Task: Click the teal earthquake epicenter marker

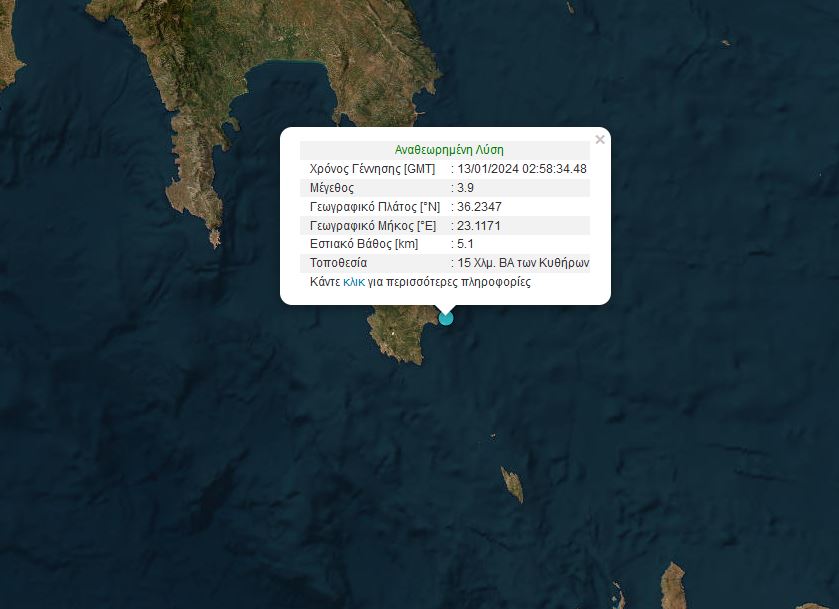Action: pos(446,318)
